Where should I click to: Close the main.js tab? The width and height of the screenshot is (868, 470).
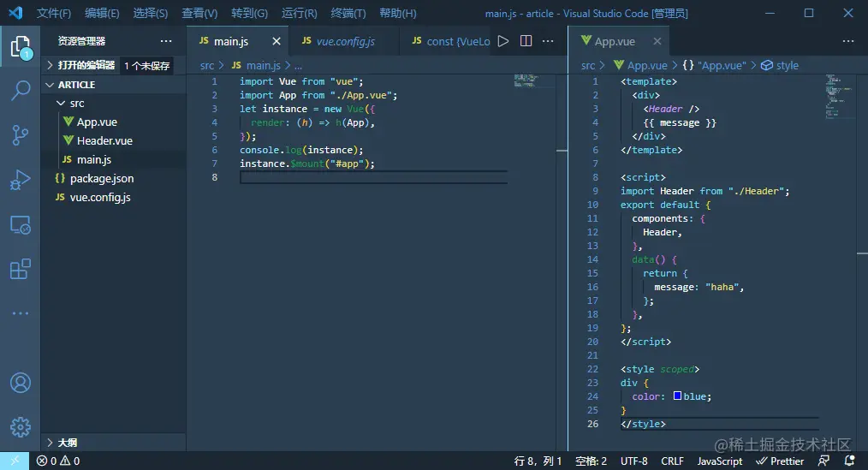pyautogui.click(x=276, y=41)
